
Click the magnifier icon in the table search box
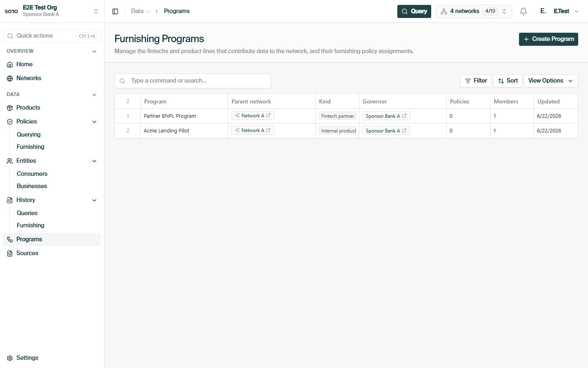(x=122, y=81)
